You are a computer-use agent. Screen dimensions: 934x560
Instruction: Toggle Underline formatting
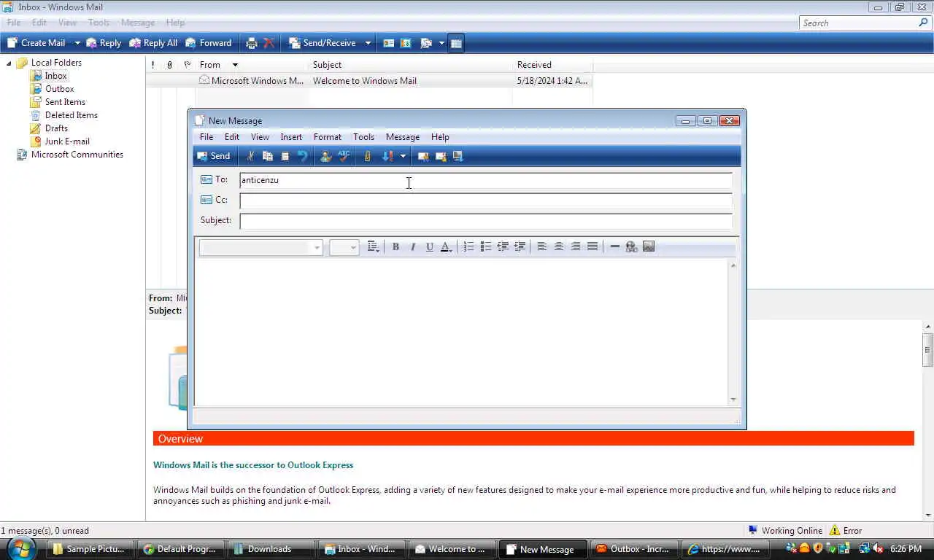click(429, 246)
